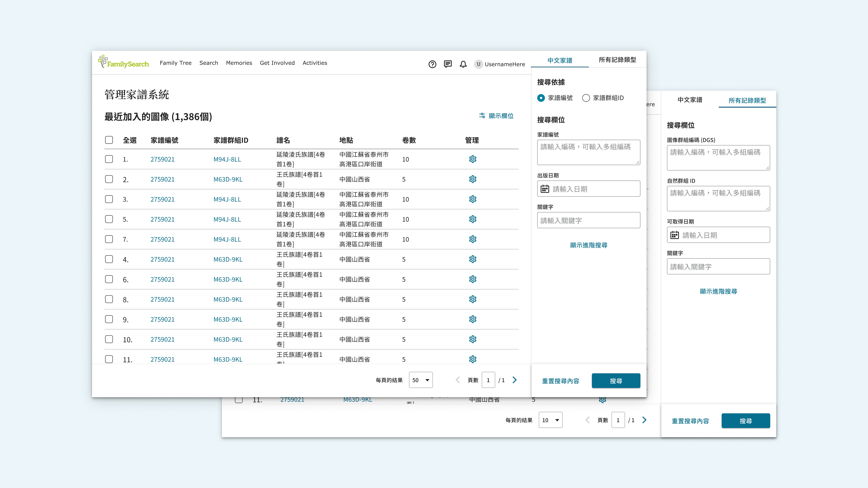
Task: Check the 全選 select-all checkbox
Action: [109, 140]
